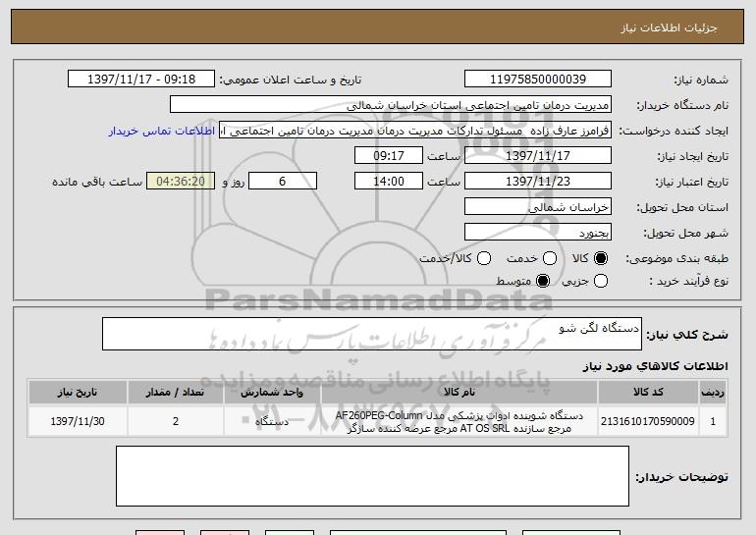Click the request creator field فرامرز عارف زاده
The width and height of the screenshot is (756, 535).
(x=415, y=131)
